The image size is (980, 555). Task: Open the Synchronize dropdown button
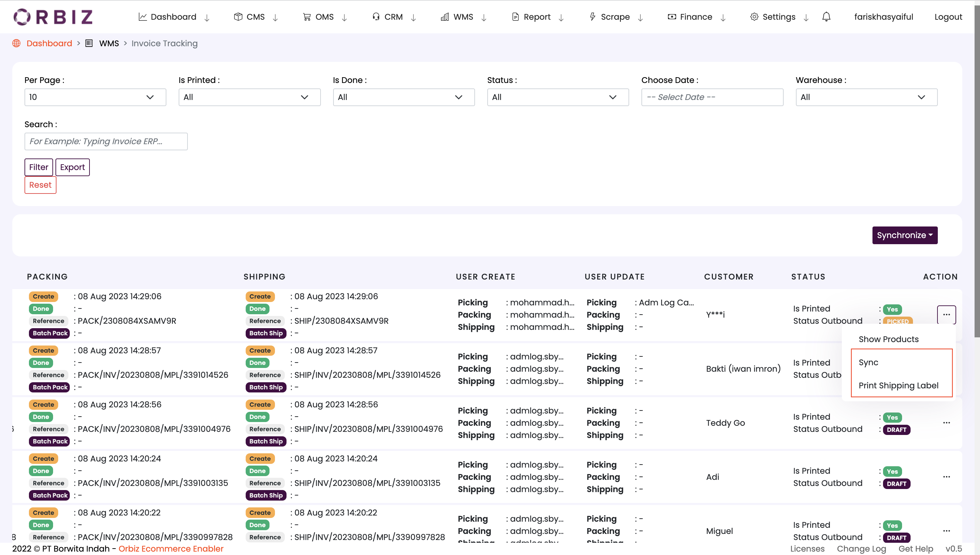coord(905,235)
